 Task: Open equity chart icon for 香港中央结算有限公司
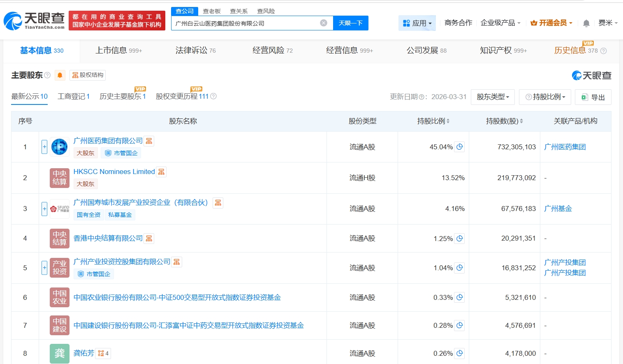tap(149, 239)
